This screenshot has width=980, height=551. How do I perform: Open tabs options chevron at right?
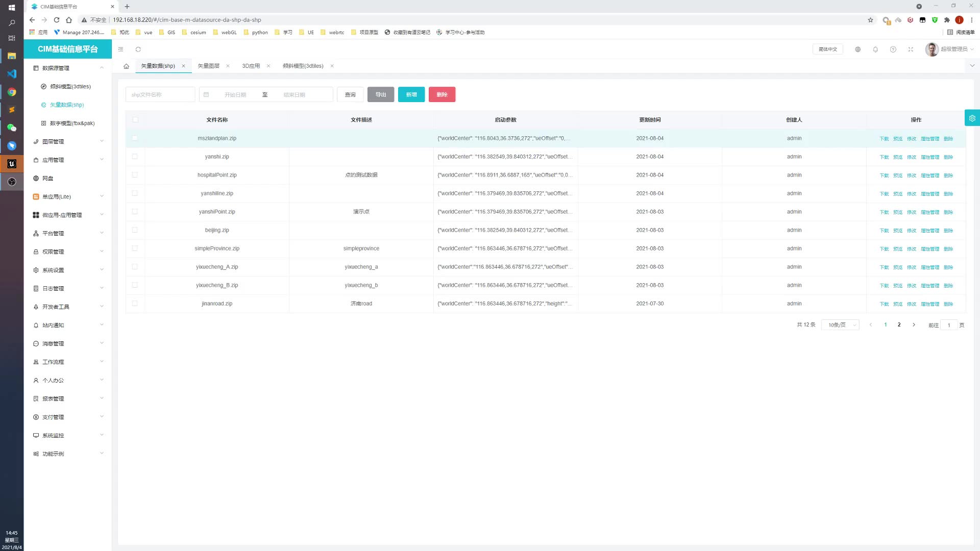click(x=972, y=66)
